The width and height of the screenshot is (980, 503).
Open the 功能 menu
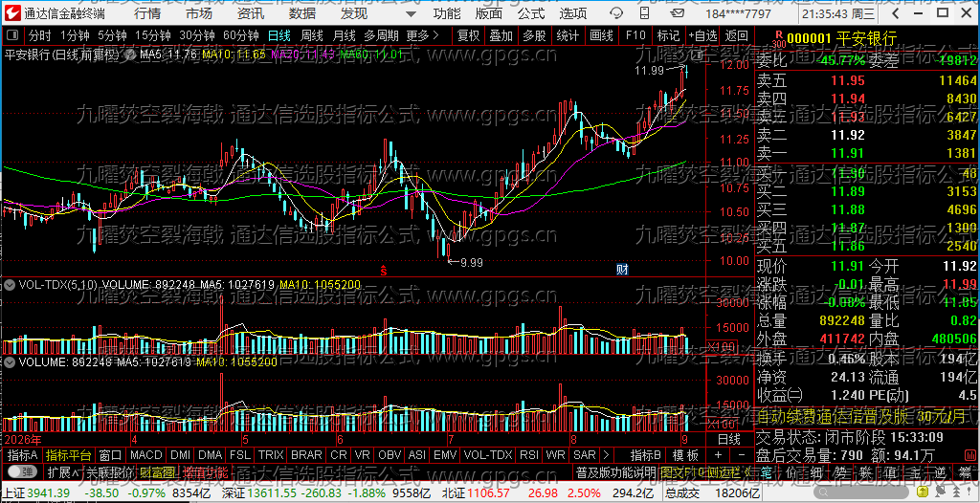coord(448,13)
